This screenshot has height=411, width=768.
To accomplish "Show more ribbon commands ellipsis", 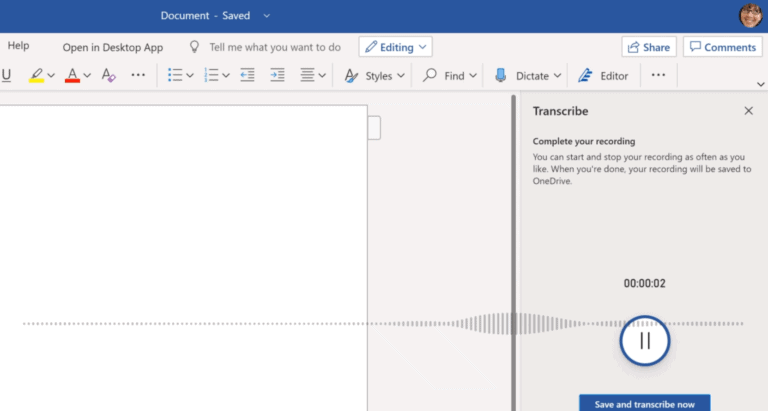I will click(x=658, y=75).
